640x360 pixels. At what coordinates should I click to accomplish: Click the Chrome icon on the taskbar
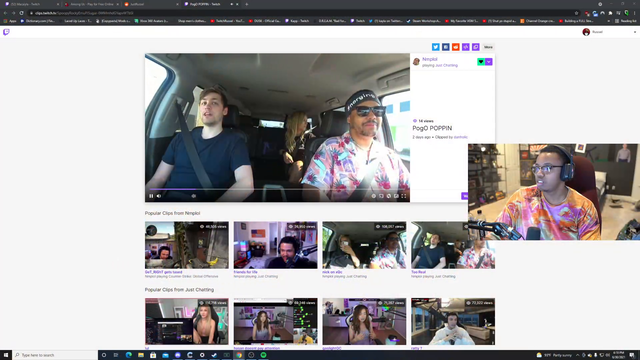tap(239, 355)
